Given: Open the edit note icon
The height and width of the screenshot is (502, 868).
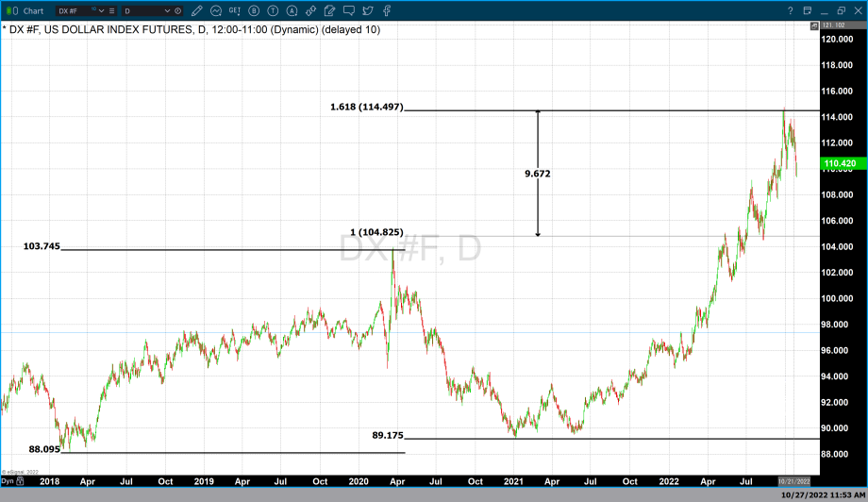Looking at the screenshot, I should [x=330, y=10].
